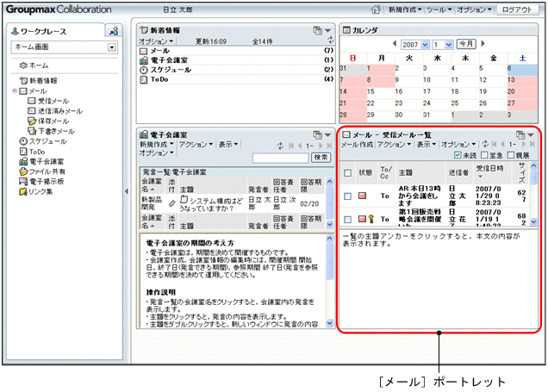Check the AR:本日13時から会議をします mail checkbox
The width and height of the screenshot is (548, 392).
pos(347,196)
